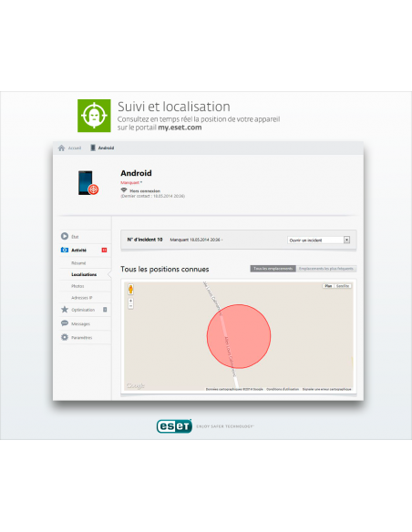Image resolution: width=412 pixels, height=532 pixels.
Task: Click the green tracking target logo
Action: click(x=94, y=116)
